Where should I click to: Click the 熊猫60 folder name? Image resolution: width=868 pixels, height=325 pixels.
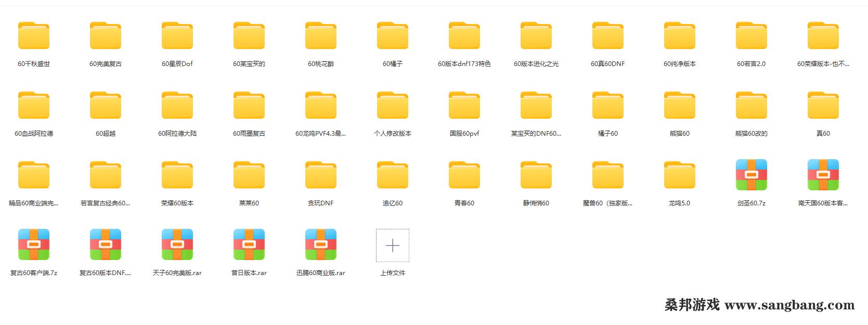click(680, 134)
